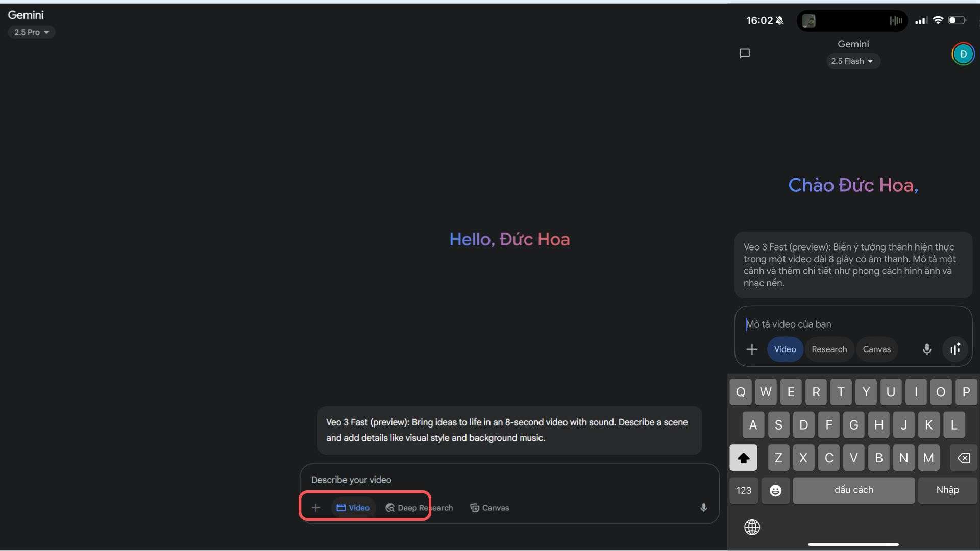The height and width of the screenshot is (551, 980).
Task: Click the plus icon in desktop prompt box
Action: coord(315,508)
